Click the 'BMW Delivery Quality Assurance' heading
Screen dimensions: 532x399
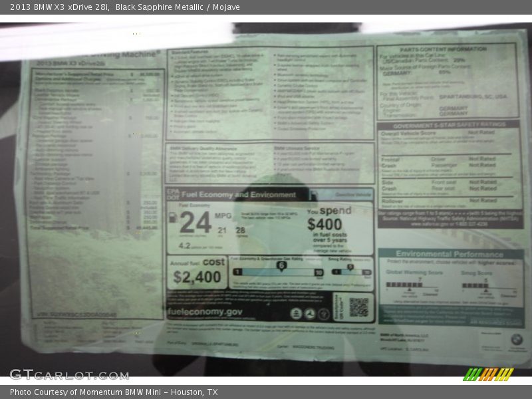203,148
